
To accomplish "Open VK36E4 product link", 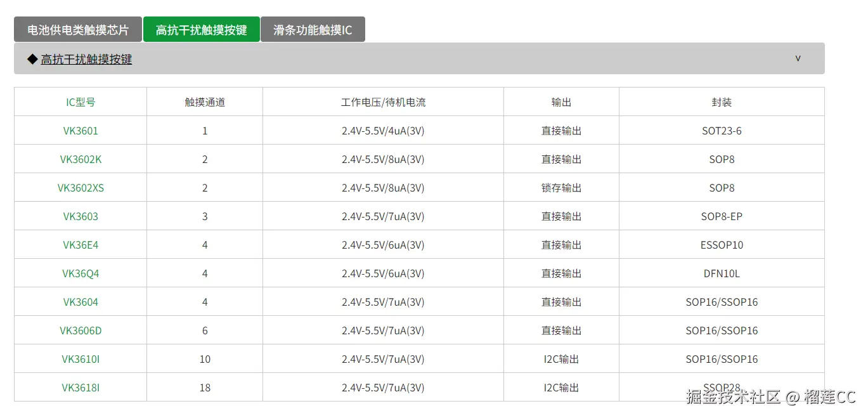I will [81, 245].
